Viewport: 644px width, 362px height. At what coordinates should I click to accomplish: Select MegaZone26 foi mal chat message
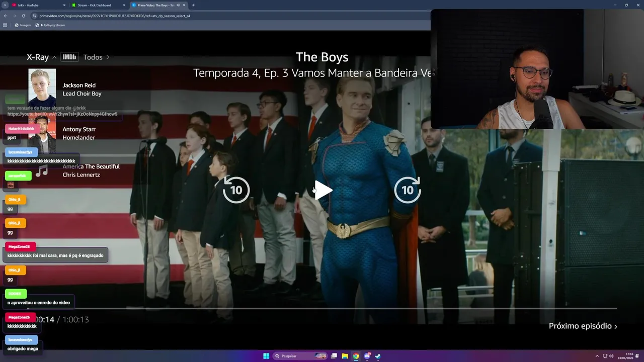tap(55, 255)
